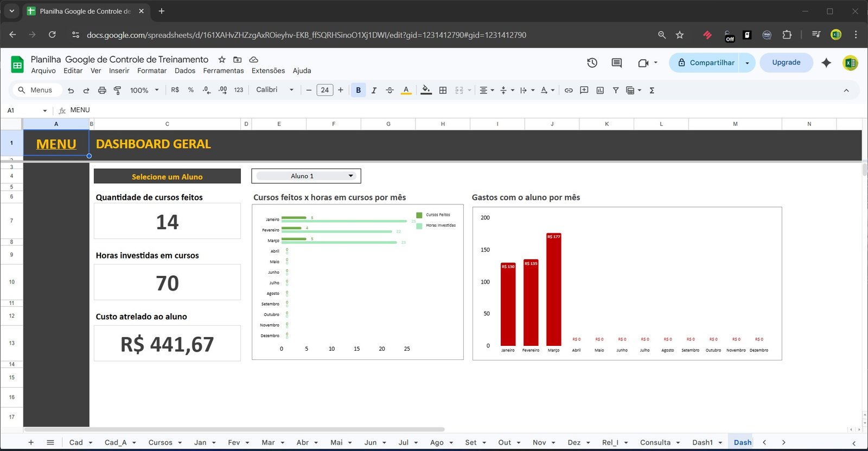868x451 pixels.
Task: Search Menus box in toolbar
Action: (36, 90)
